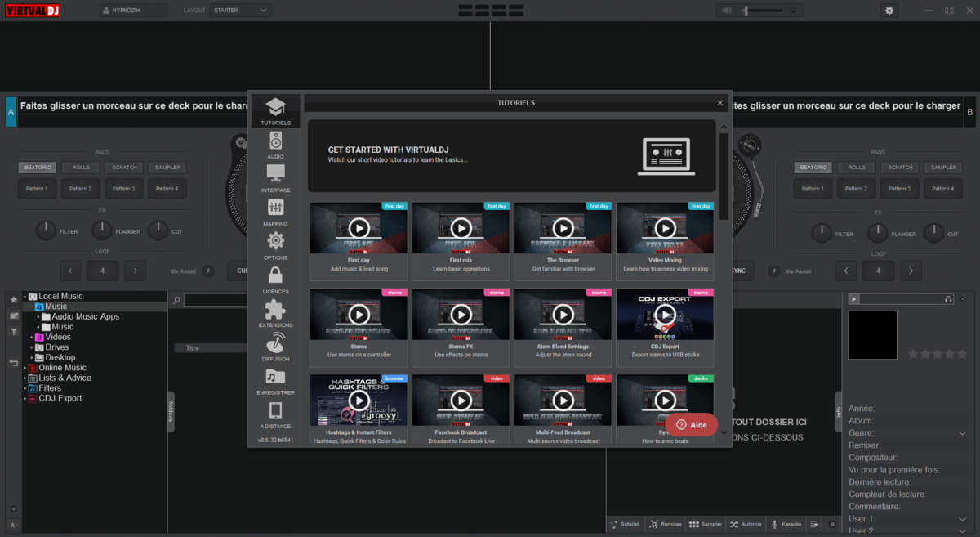Click the favorites star icon in browser sidebar
This screenshot has width=980, height=537.
[13, 300]
